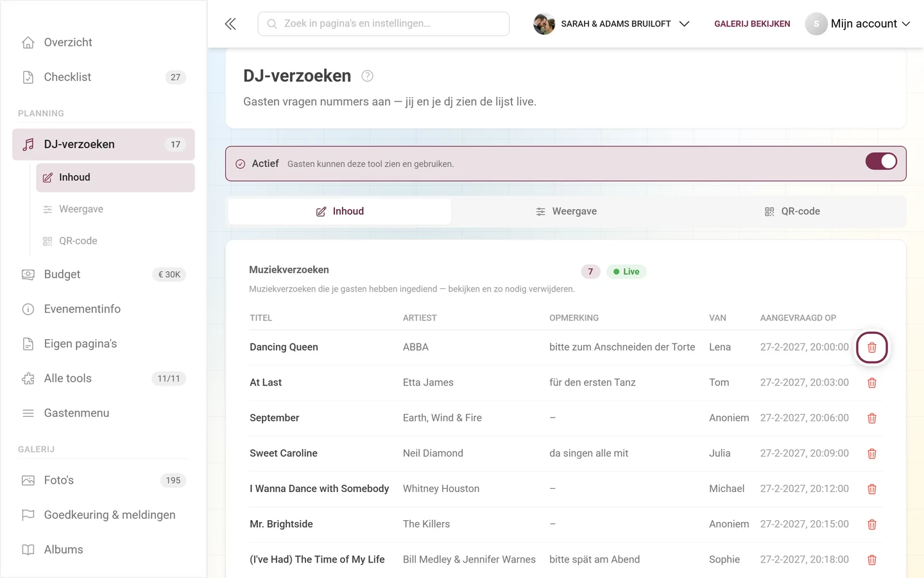
Task: Open Goedkeuring & meldingen in sidebar
Action: coord(103,515)
